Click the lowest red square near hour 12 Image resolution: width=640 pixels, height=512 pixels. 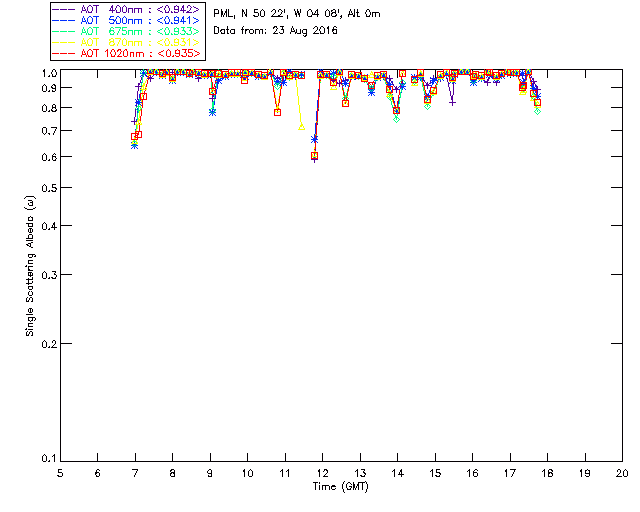[x=314, y=156]
